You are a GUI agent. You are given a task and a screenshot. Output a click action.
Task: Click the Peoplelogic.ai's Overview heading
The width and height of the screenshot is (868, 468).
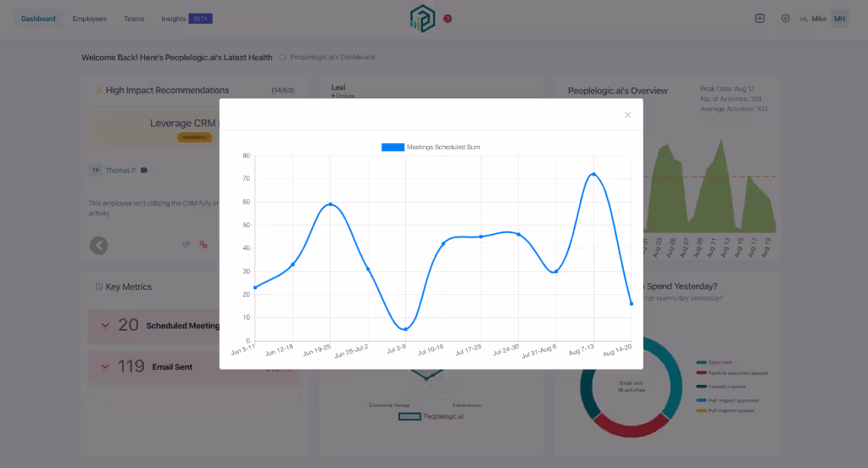tap(618, 91)
